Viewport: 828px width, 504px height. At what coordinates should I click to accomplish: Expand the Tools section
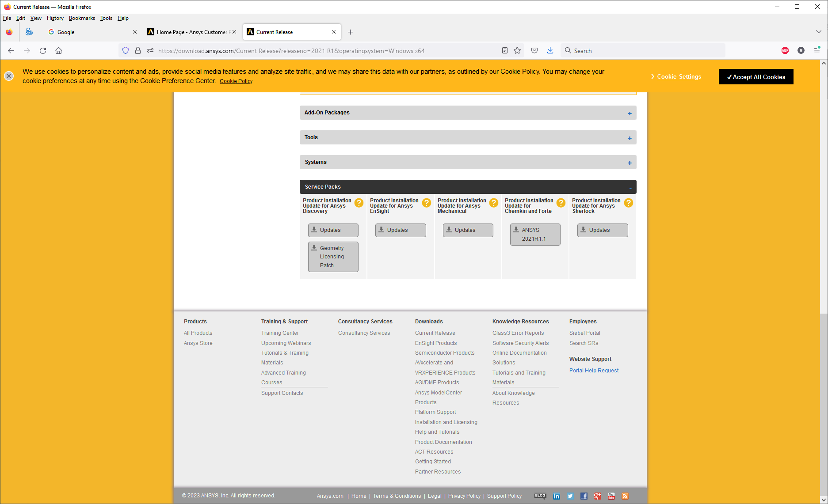click(468, 137)
